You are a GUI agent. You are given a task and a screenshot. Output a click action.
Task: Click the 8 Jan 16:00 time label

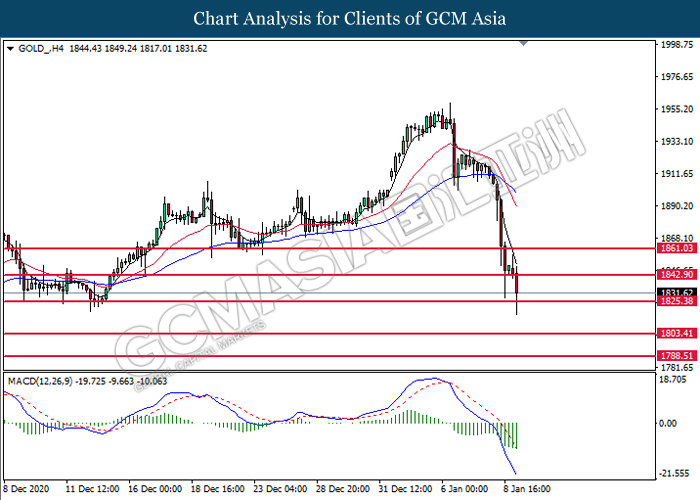527,489
